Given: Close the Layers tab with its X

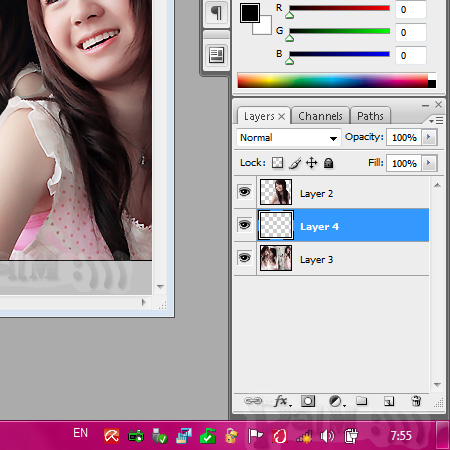Looking at the screenshot, I should 282,116.
